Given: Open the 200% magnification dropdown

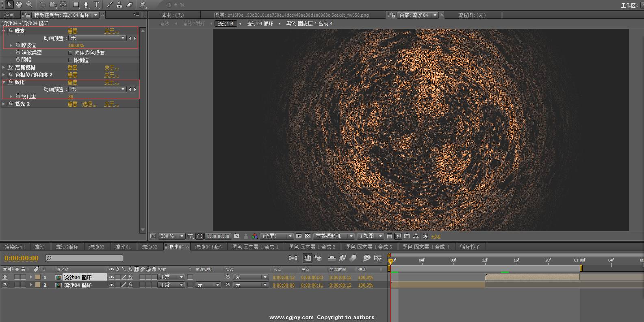Looking at the screenshot, I should pyautogui.click(x=171, y=236).
